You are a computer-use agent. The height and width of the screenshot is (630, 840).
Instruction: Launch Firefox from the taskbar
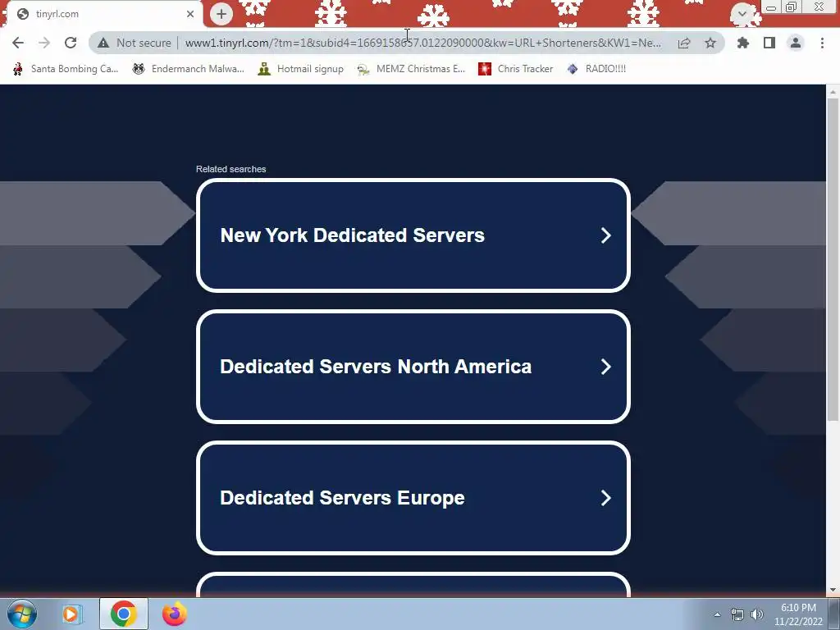[x=174, y=614]
